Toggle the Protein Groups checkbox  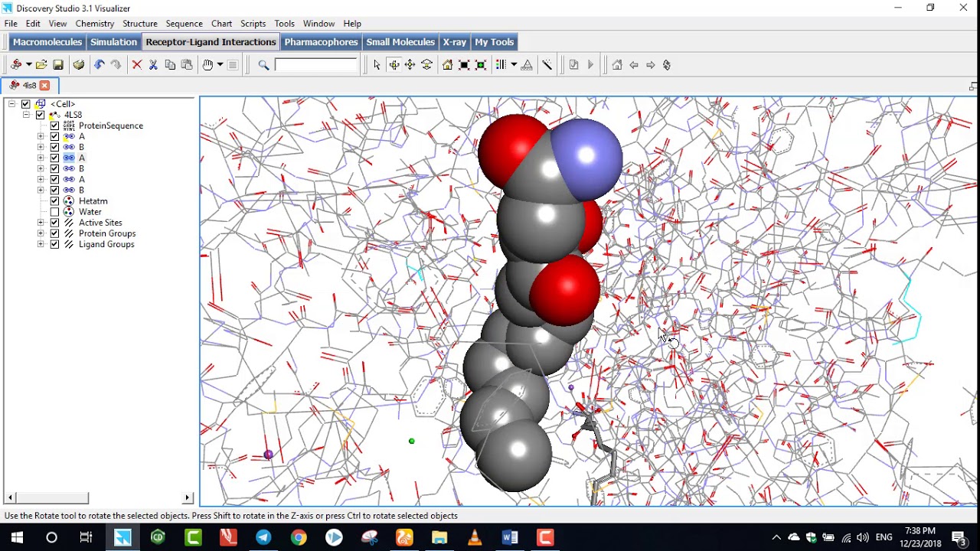tap(55, 233)
